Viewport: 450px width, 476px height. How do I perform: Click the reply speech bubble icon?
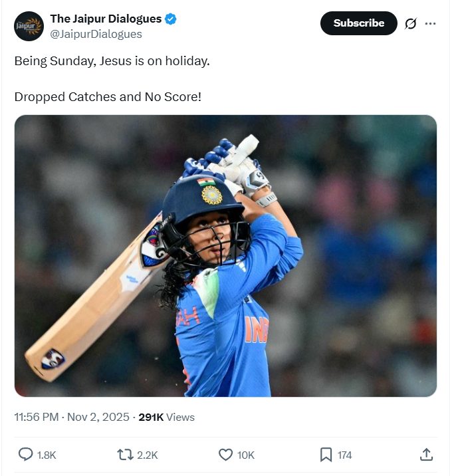25,455
